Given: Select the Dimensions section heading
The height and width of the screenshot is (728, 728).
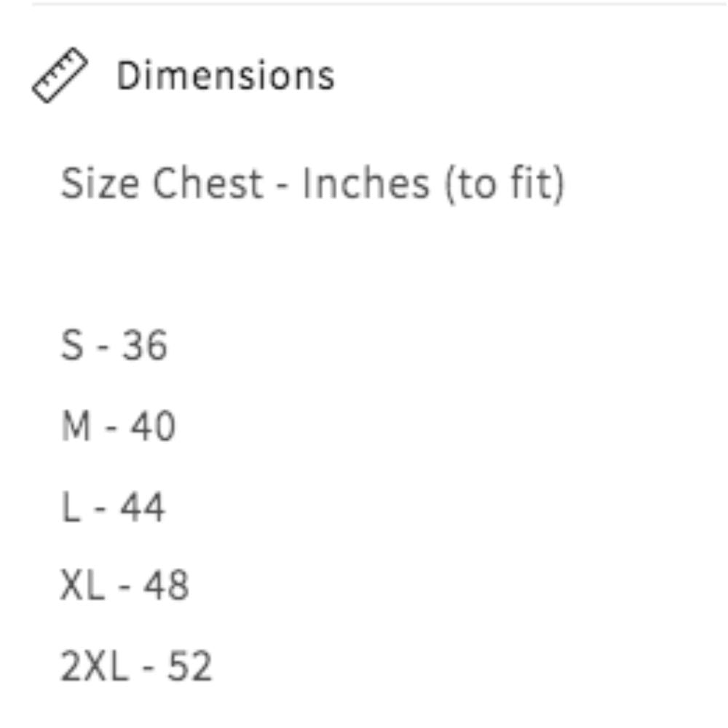Looking at the screenshot, I should [225, 76].
